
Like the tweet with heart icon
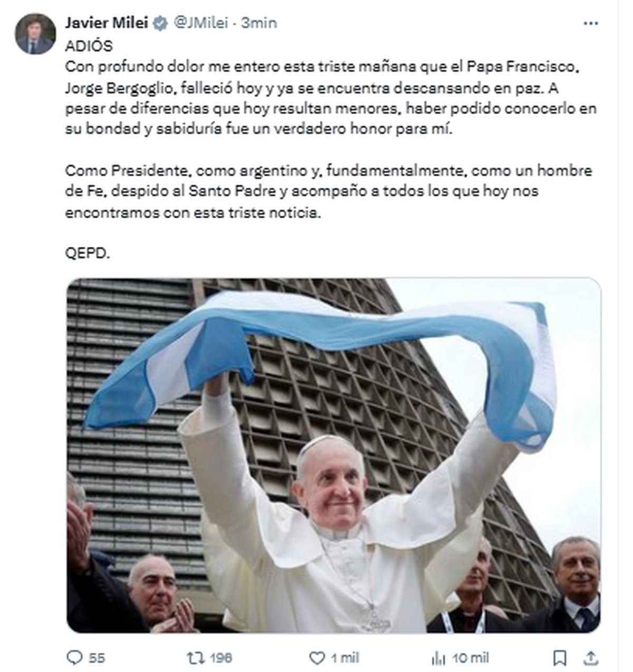[316, 658]
